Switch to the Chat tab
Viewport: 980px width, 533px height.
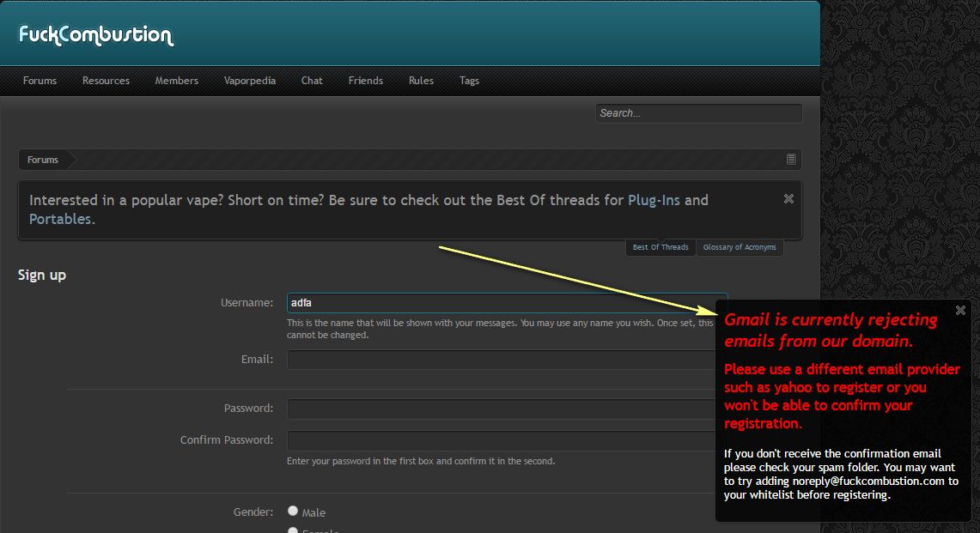[312, 81]
